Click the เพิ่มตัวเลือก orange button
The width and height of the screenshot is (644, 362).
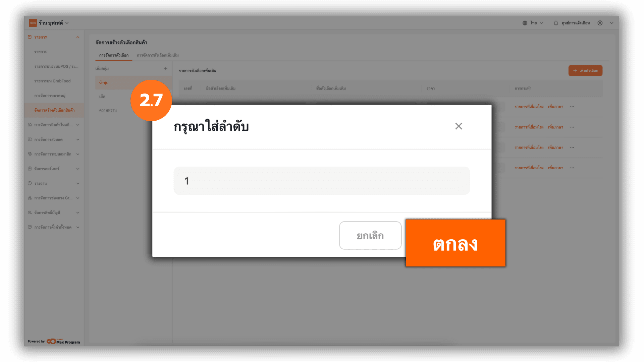point(585,70)
